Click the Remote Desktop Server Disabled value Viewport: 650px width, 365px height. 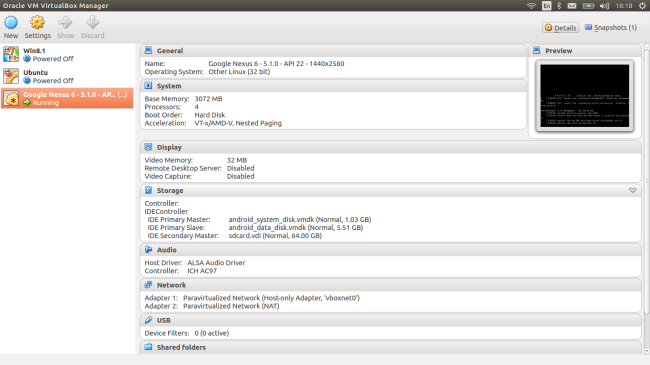coord(240,168)
